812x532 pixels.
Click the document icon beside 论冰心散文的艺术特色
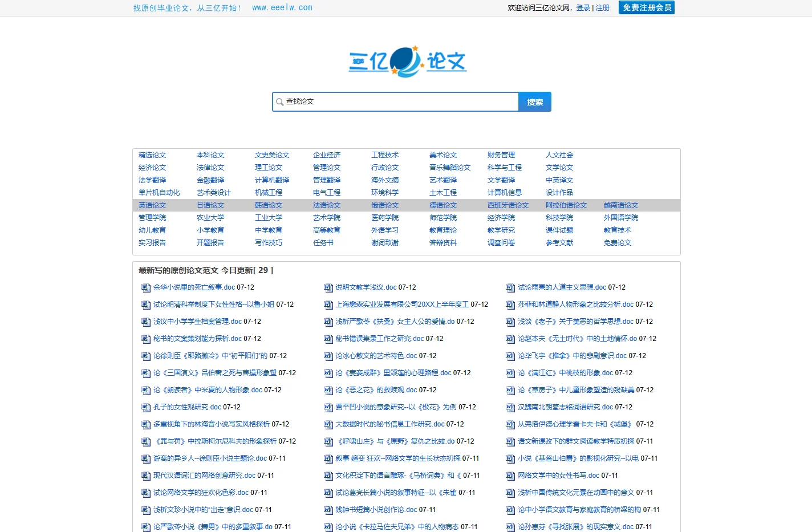click(x=328, y=356)
